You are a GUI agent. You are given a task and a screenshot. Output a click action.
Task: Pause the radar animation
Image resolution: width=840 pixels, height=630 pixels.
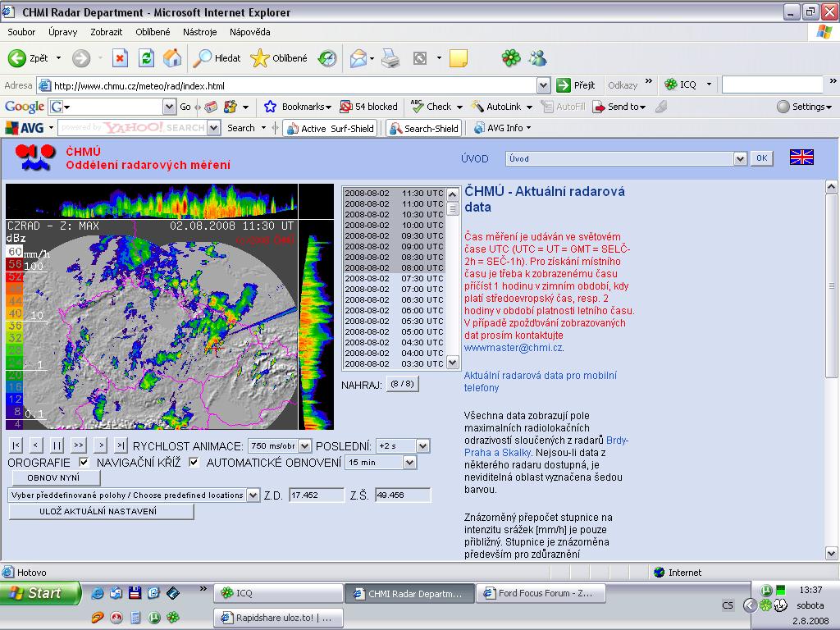[x=57, y=445]
